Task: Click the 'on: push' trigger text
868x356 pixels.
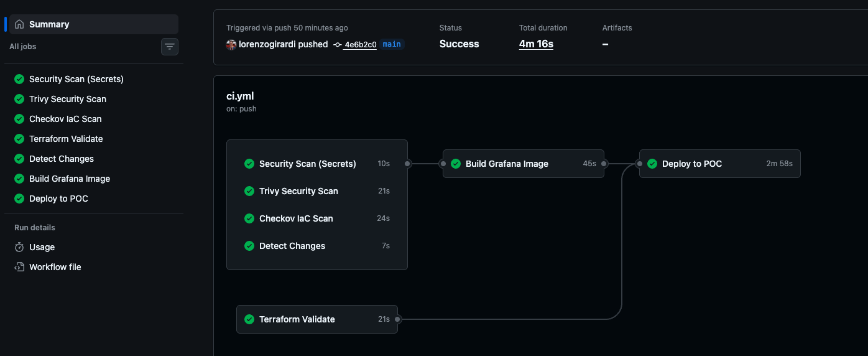Action: (241, 109)
